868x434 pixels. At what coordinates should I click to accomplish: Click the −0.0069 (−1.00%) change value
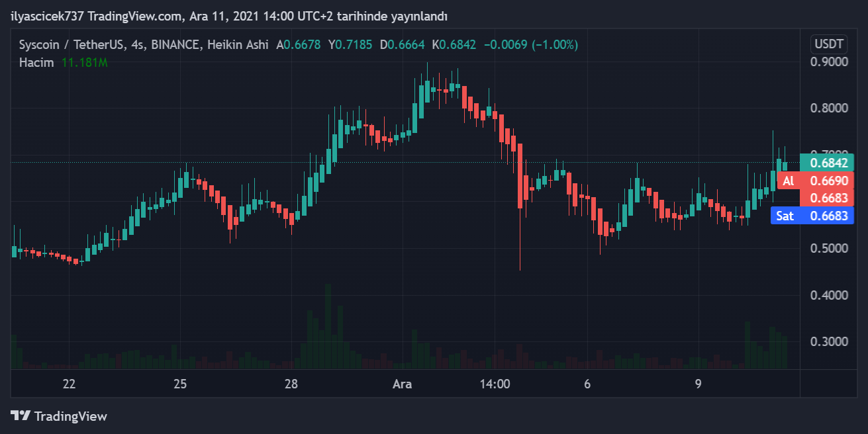click(531, 45)
